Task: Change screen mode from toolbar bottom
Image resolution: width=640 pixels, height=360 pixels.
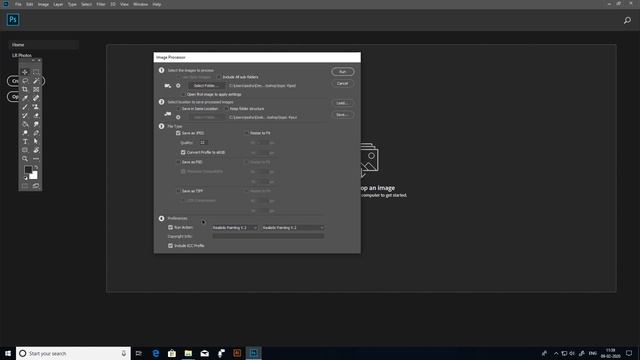Action: pyautogui.click(x=36, y=186)
